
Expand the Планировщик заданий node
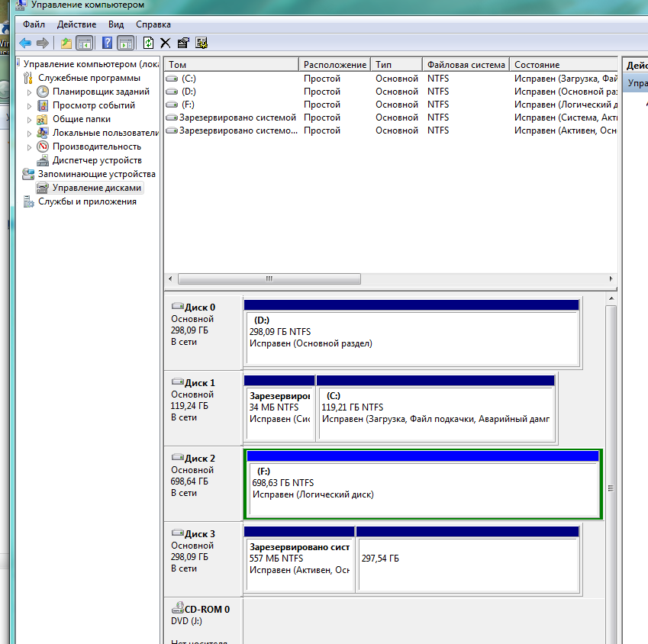[x=31, y=92]
